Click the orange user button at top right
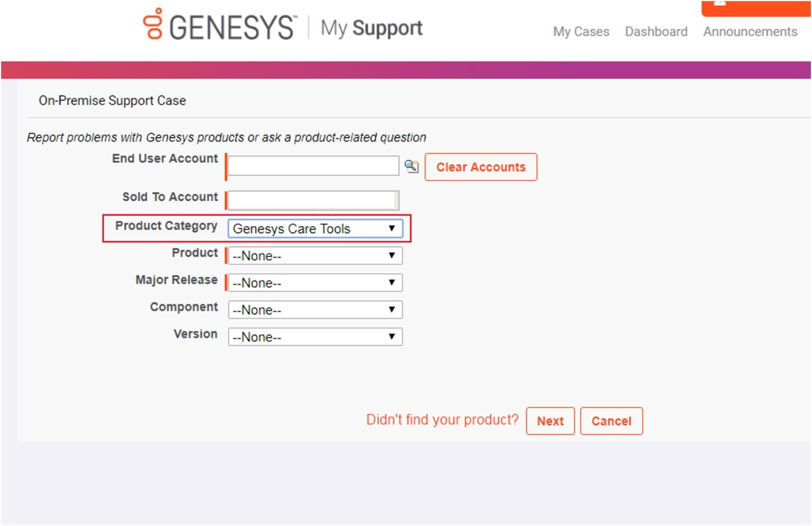This screenshot has width=812, height=526. [x=756, y=6]
